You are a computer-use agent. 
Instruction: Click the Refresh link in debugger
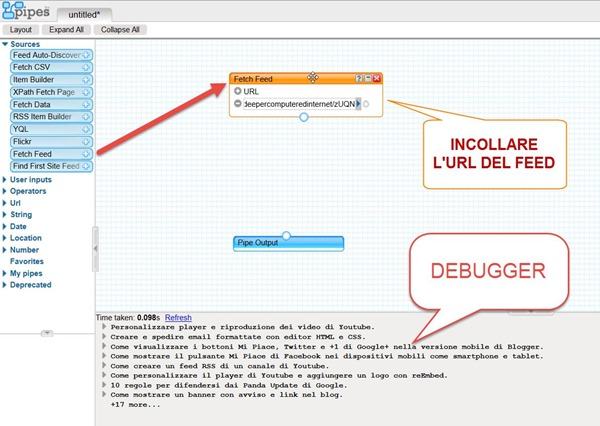click(x=178, y=318)
